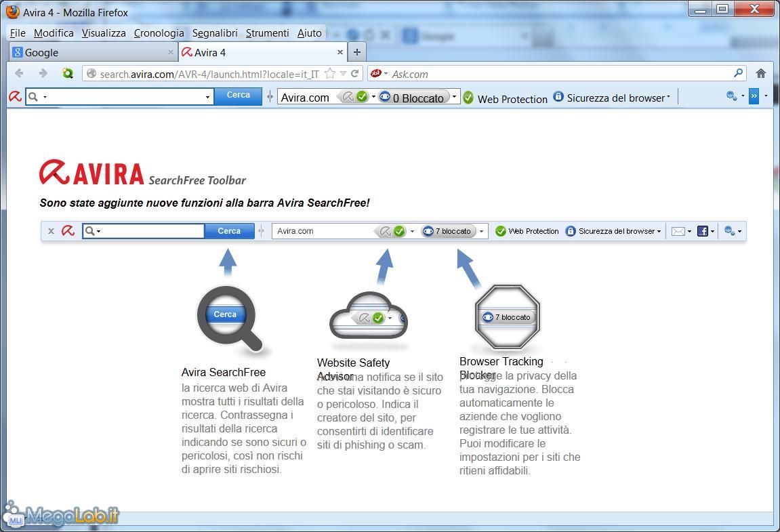The height and width of the screenshot is (532, 780).
Task: Click the magnifying glass Cerca graphic
Action: 229,319
